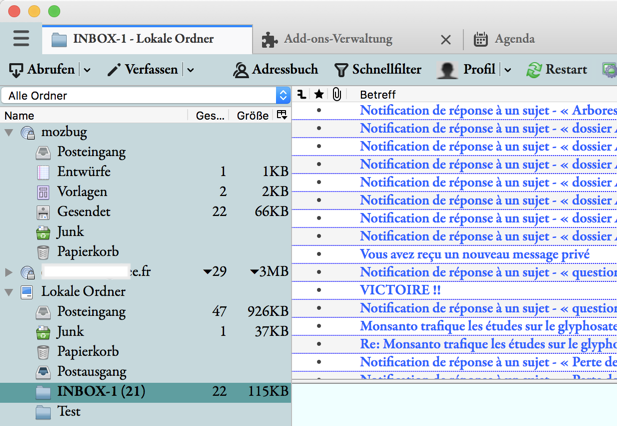Switch to the Agenda tab

pos(513,39)
